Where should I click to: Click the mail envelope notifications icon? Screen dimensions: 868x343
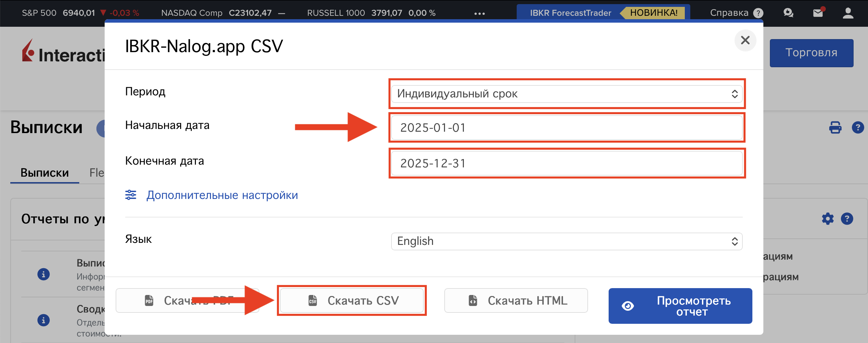[818, 13]
